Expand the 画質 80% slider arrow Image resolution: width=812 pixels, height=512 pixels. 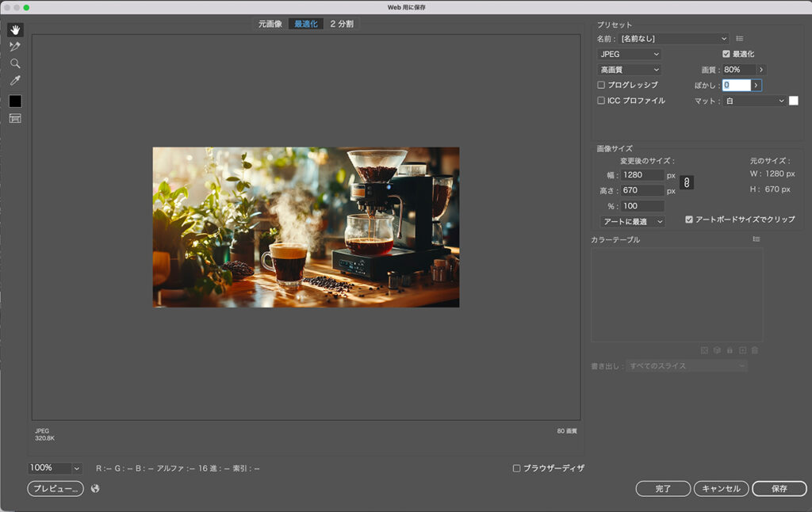point(760,70)
